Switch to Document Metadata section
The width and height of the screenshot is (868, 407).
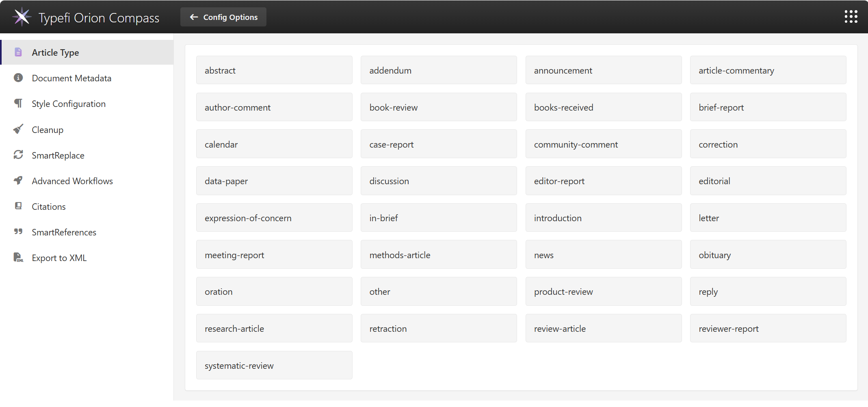point(71,78)
